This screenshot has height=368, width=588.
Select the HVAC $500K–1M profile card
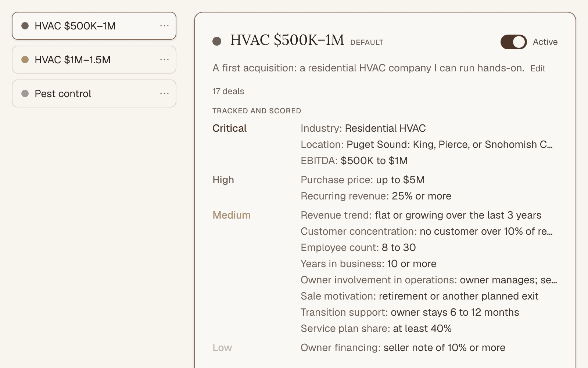pyautogui.click(x=94, y=26)
